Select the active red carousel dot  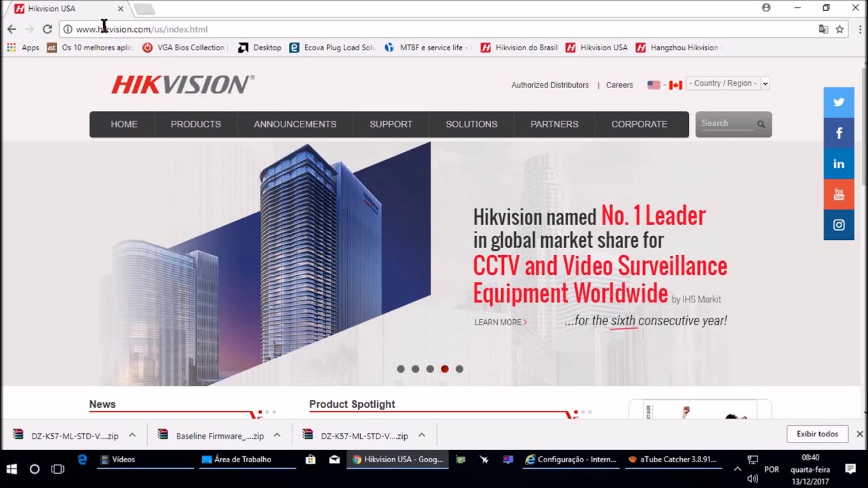click(445, 369)
